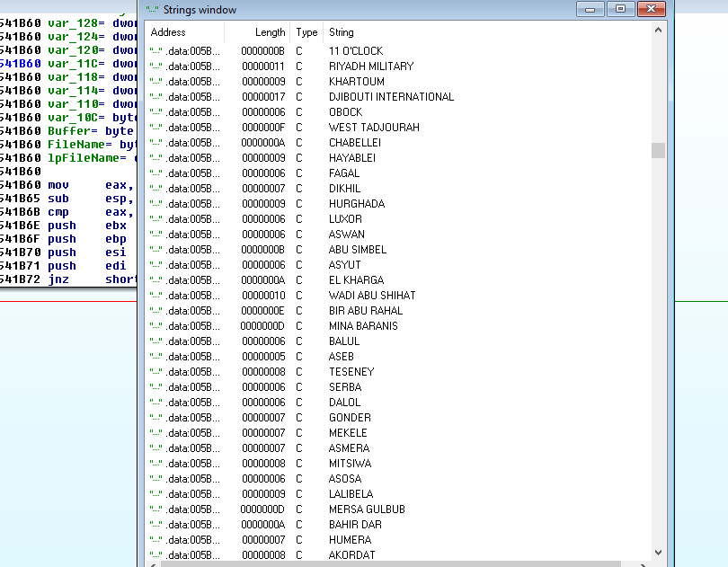Click the vertical scrollbar thumb in Strings window

pyautogui.click(x=658, y=150)
